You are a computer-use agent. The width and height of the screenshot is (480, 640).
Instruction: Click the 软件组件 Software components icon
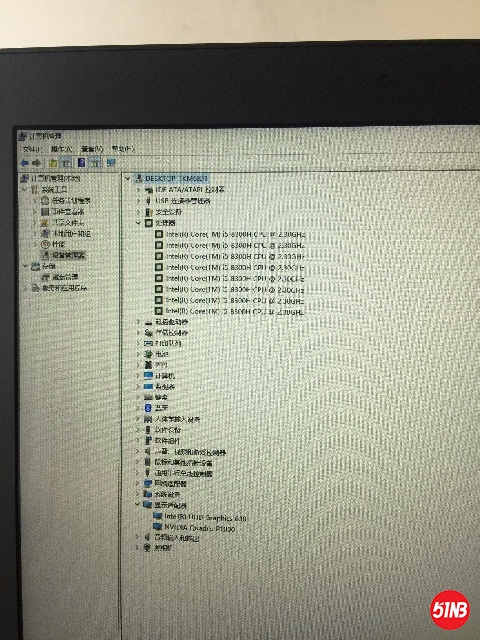click(x=149, y=440)
